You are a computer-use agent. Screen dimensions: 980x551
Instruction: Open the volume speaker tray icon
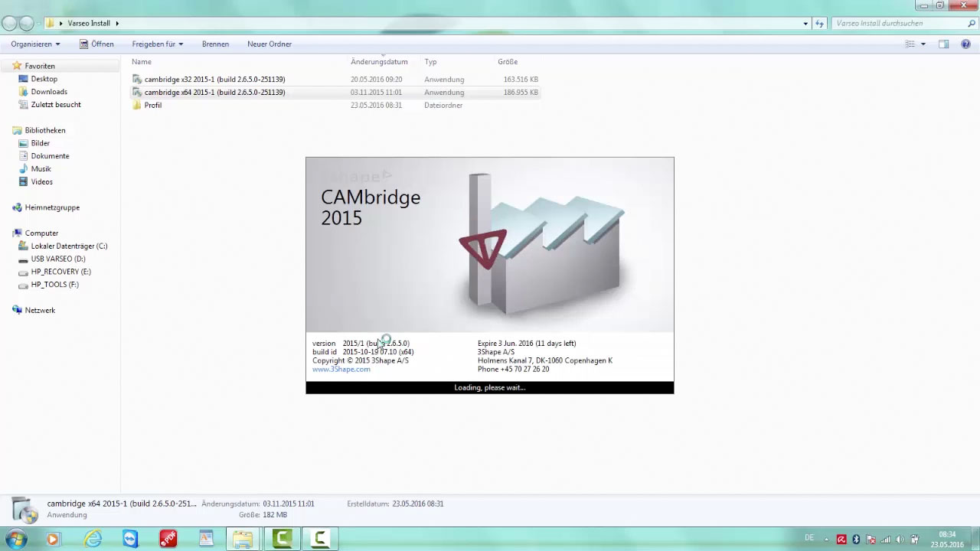(900, 540)
